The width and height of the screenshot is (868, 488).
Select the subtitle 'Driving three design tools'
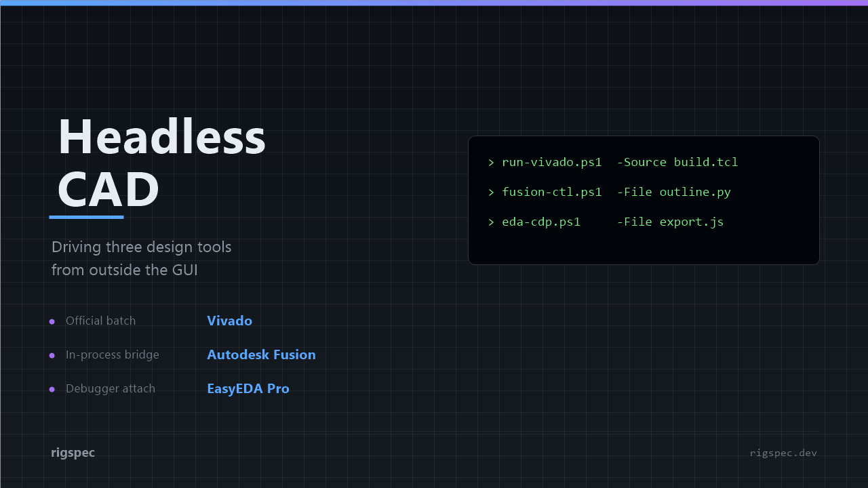142,247
